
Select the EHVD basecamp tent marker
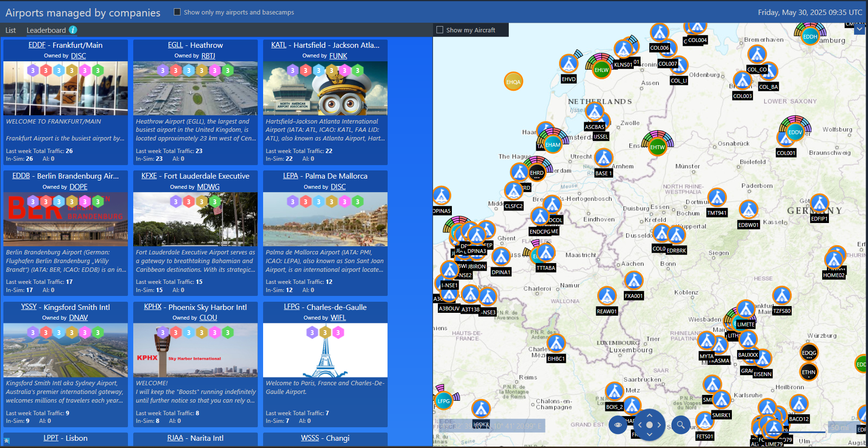(x=569, y=64)
